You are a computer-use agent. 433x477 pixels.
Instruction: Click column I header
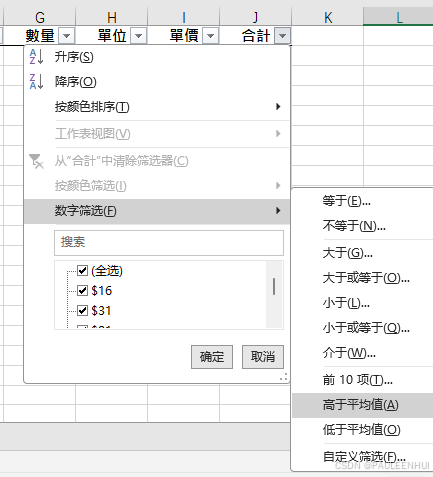point(184,17)
